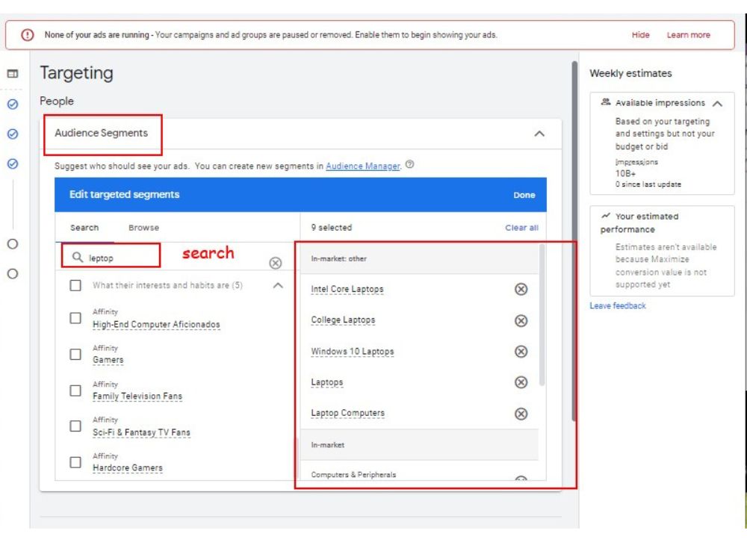
Task: Click the Windows 10 Laptops segment name
Action: [352, 352]
